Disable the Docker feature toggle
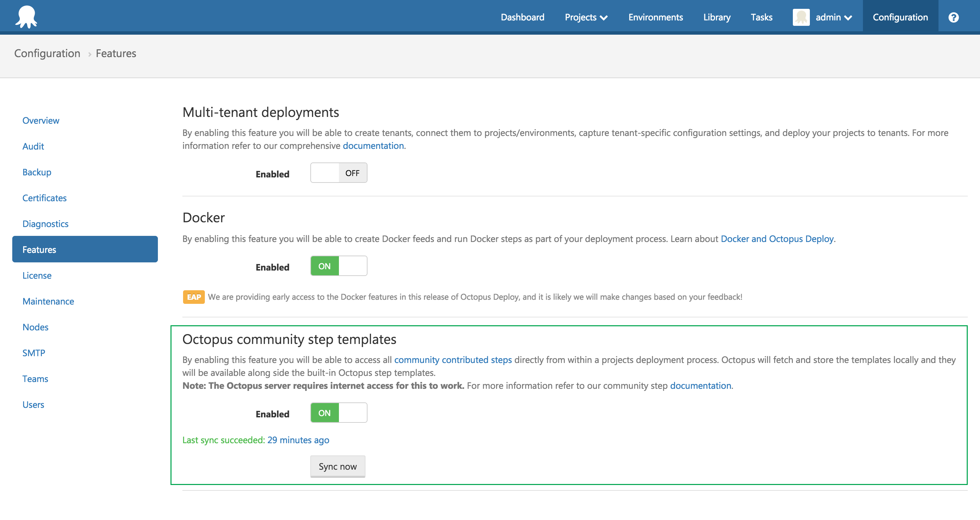 click(338, 266)
